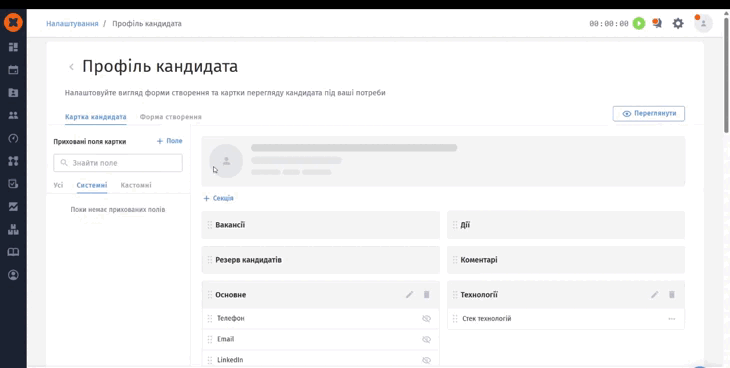Switch to Форма створення tab
730x368 pixels.
[x=170, y=117]
